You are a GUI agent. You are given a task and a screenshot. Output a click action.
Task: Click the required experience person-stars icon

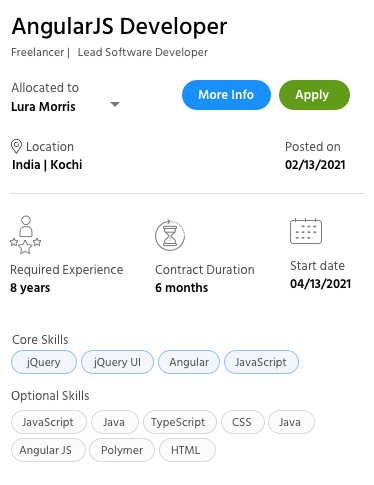click(x=26, y=235)
